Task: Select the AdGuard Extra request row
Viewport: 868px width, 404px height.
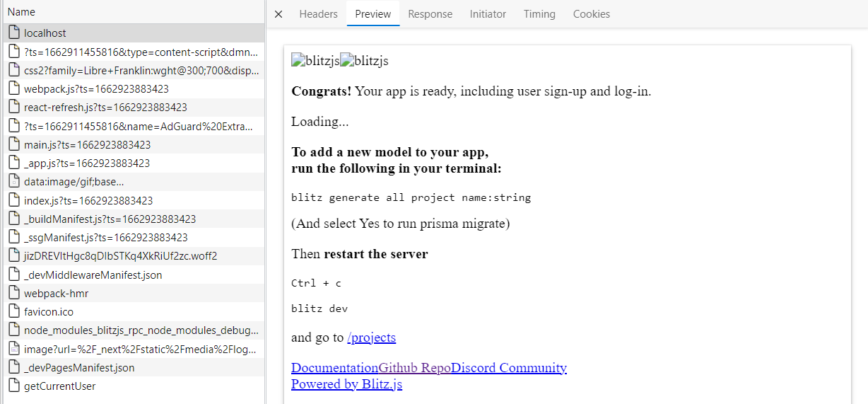Action: 134,126
